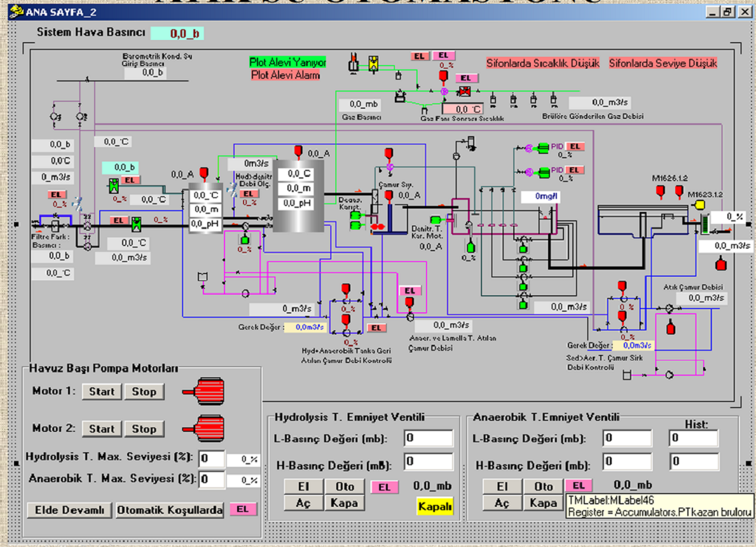Select the yellow M1623.1.2 indicator icon
756x547 pixels.
coord(700,205)
